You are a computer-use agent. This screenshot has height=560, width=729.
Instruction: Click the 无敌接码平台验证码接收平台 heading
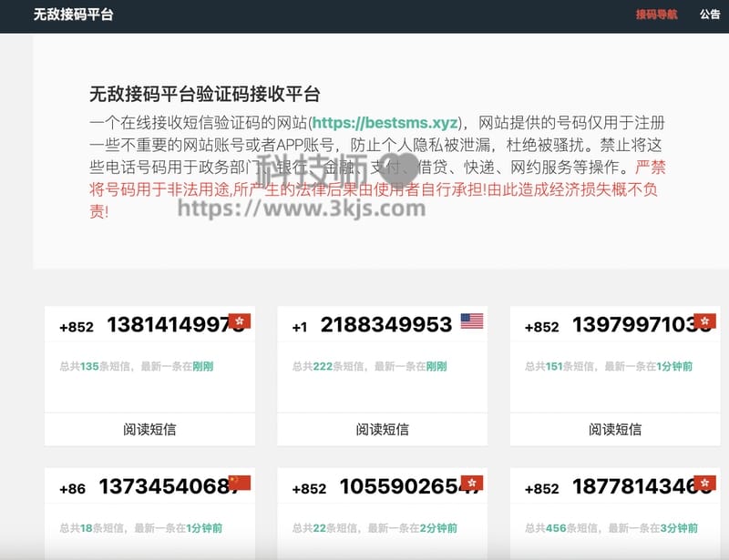tap(204, 94)
